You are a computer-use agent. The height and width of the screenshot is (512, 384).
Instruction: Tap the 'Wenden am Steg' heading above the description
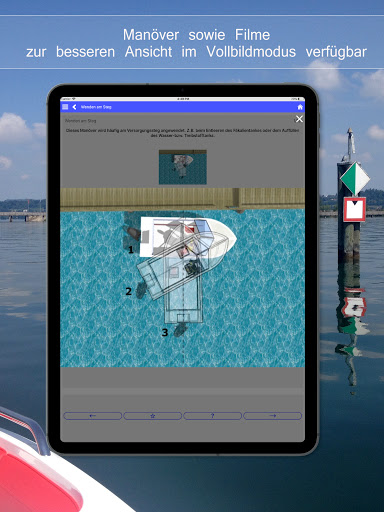click(80, 121)
